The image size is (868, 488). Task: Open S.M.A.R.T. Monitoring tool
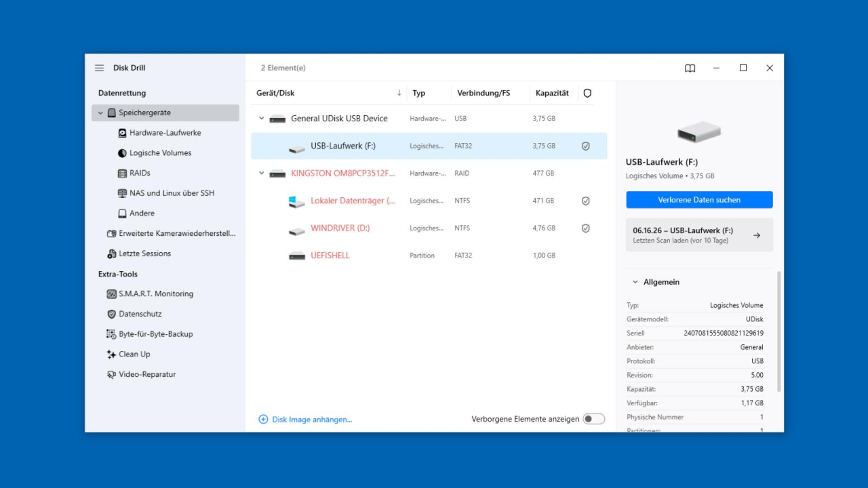[x=165, y=294]
